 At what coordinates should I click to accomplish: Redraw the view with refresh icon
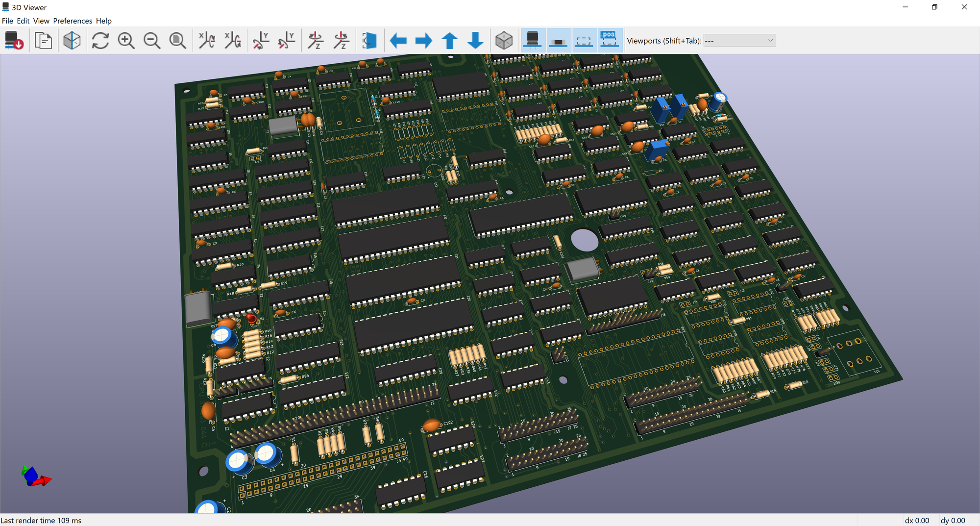point(100,41)
